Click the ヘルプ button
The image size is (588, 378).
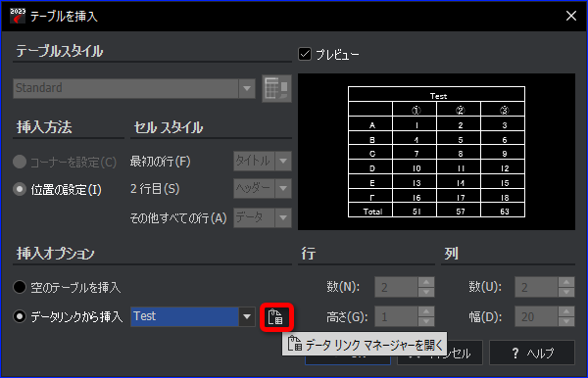(532, 353)
